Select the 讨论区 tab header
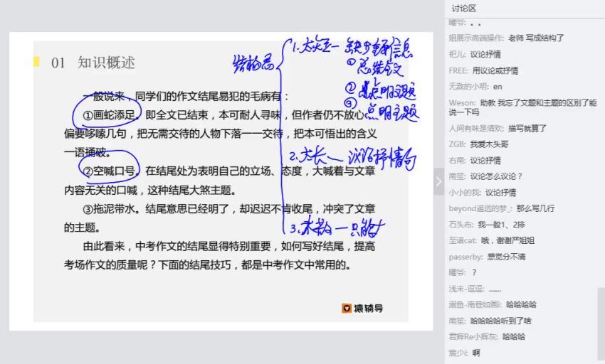 (x=463, y=8)
